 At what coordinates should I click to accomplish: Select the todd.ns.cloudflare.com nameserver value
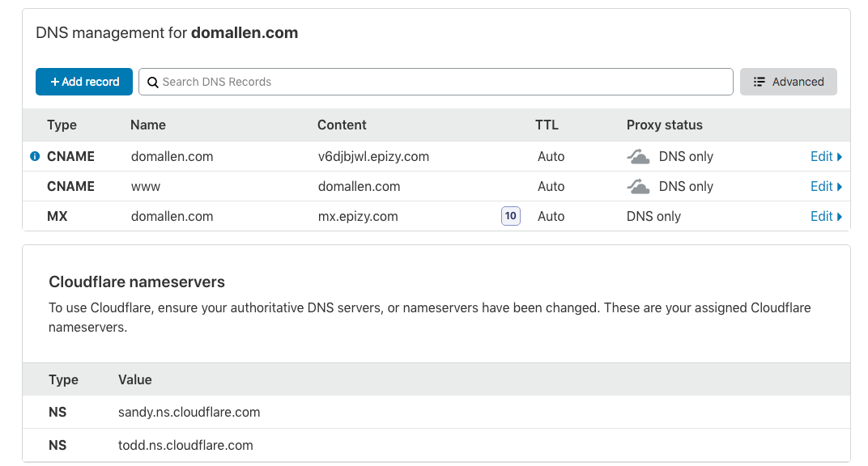coord(185,445)
